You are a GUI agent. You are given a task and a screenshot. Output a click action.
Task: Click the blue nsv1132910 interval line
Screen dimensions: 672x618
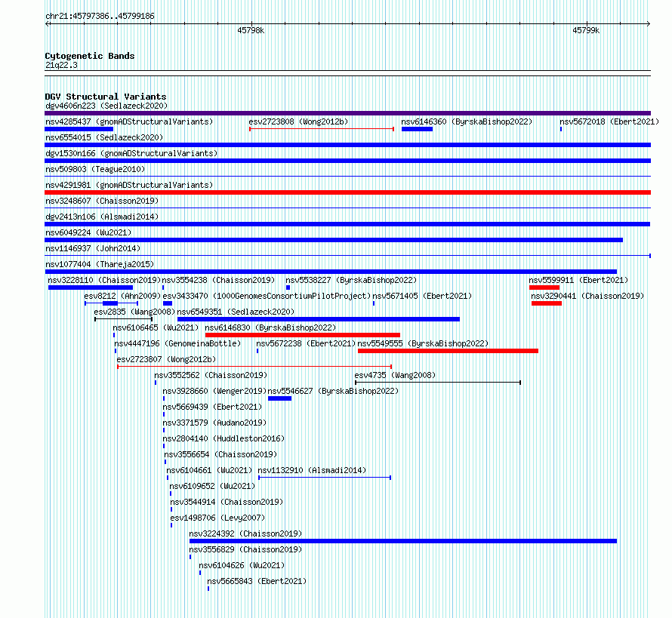click(325, 478)
